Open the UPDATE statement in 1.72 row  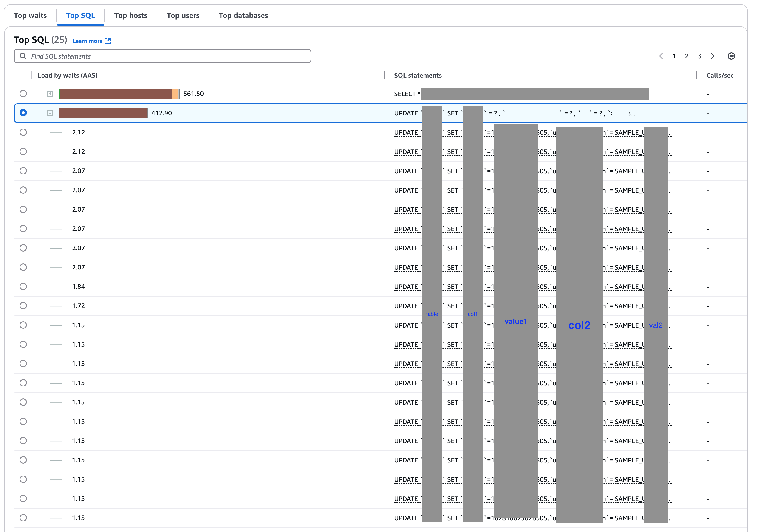533,306
